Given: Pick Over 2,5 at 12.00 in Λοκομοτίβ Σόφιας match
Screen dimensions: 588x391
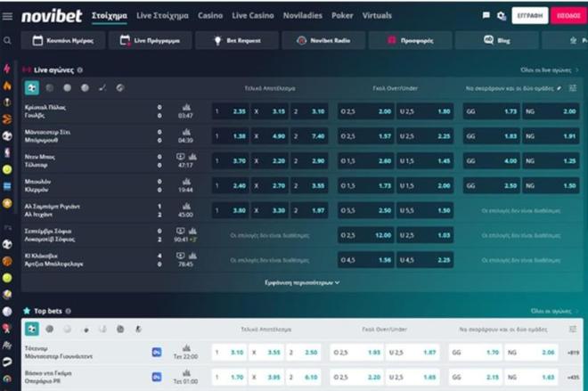Looking at the screenshot, I should click(366, 235).
